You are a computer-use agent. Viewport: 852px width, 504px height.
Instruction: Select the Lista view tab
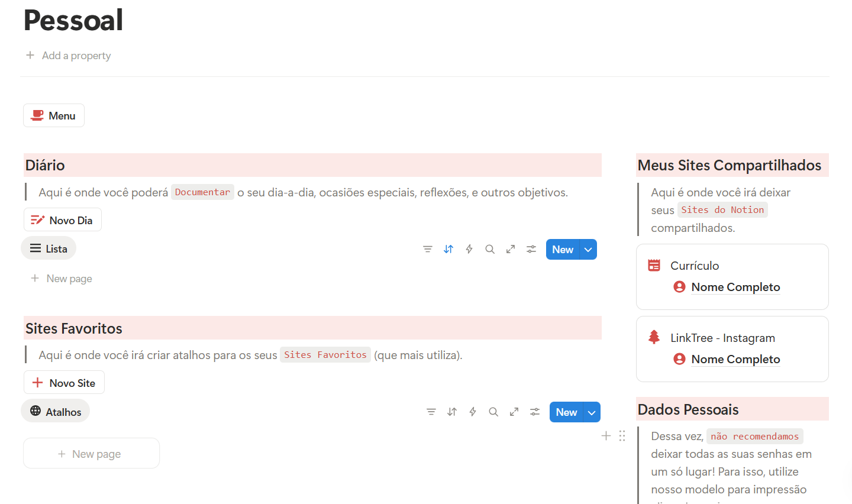49,248
